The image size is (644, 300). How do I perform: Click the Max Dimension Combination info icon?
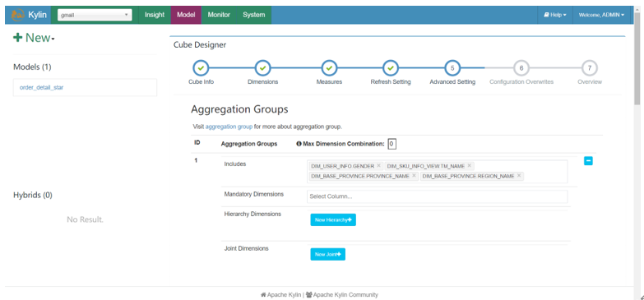(299, 144)
